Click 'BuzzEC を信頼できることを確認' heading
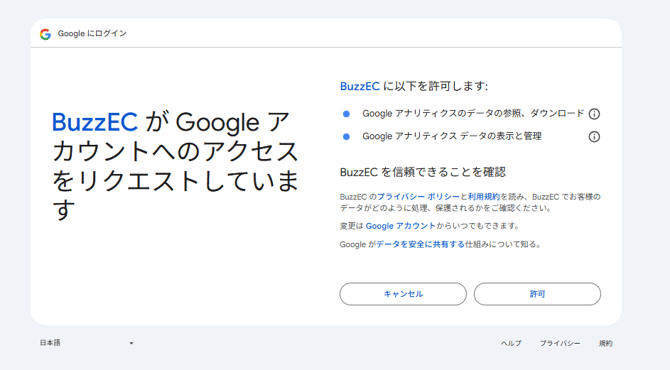The height and width of the screenshot is (370, 670). click(423, 172)
